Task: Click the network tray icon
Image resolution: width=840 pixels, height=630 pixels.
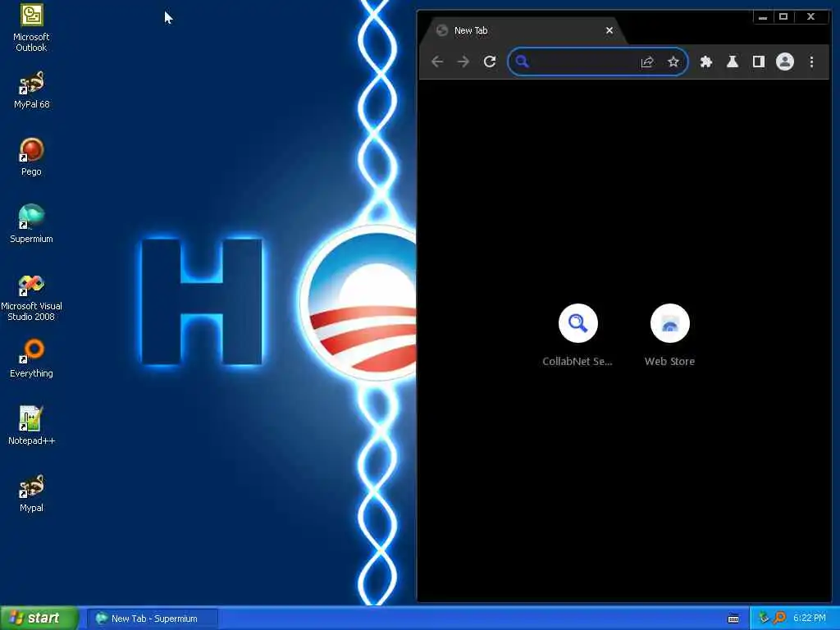Action: [x=765, y=619]
